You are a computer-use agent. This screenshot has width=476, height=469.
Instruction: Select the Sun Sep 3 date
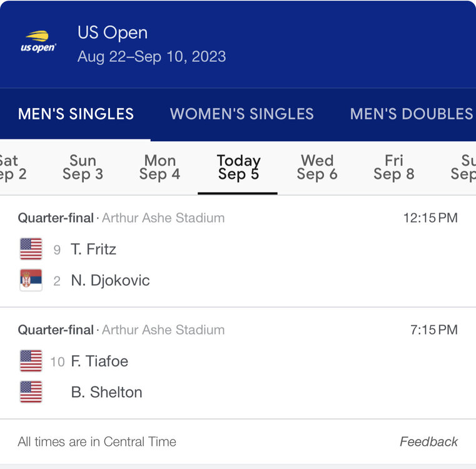83,168
